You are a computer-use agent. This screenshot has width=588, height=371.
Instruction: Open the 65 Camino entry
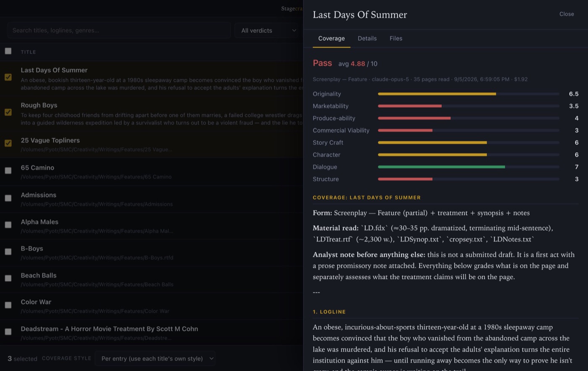(37, 168)
